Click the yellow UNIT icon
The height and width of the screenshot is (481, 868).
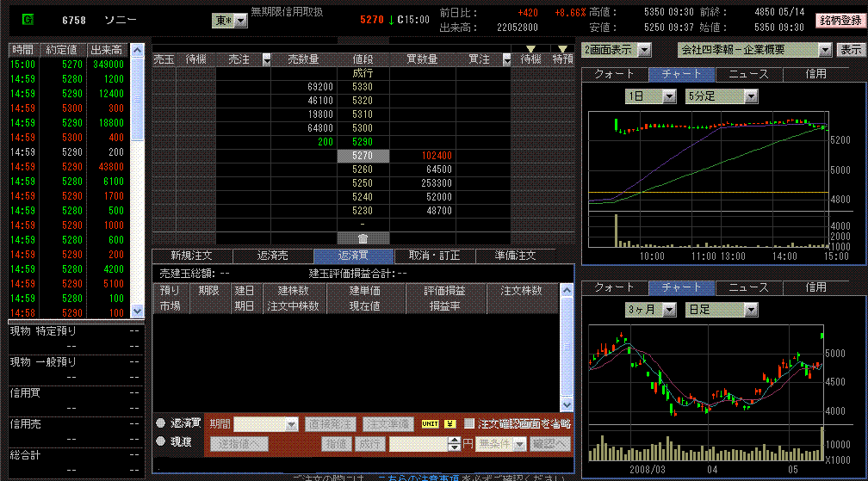429,423
